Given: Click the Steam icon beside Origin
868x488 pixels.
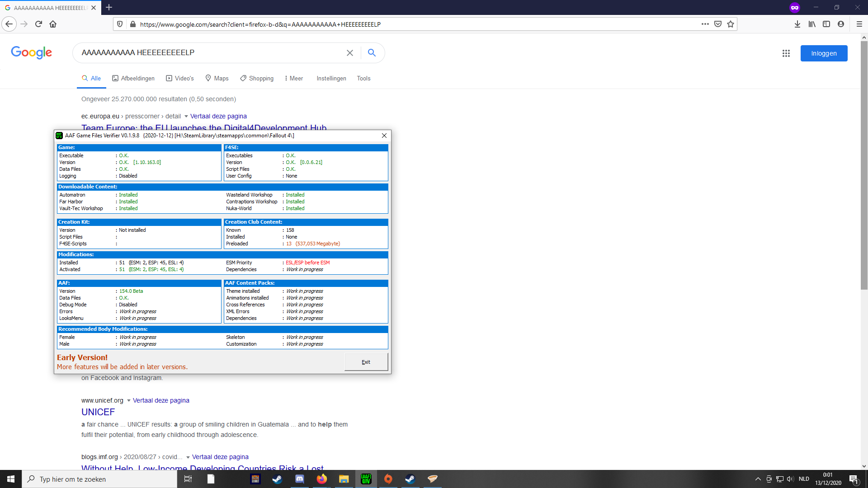Looking at the screenshot, I should pyautogui.click(x=410, y=479).
